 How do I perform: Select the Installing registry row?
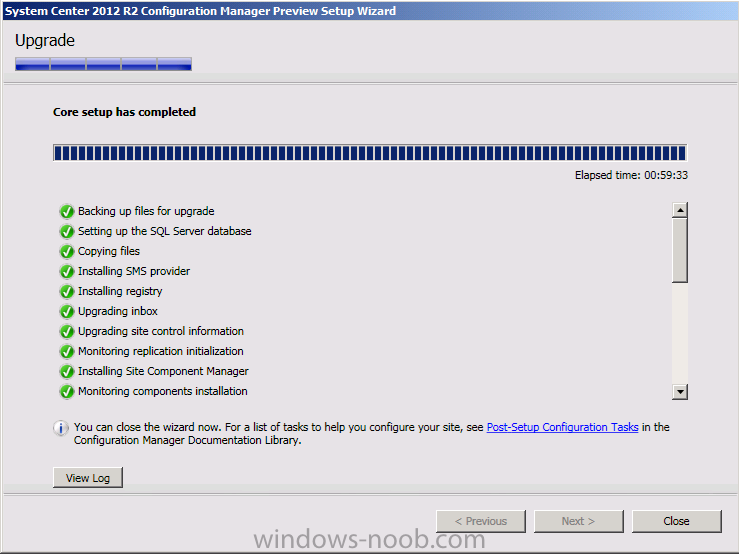pos(111,291)
